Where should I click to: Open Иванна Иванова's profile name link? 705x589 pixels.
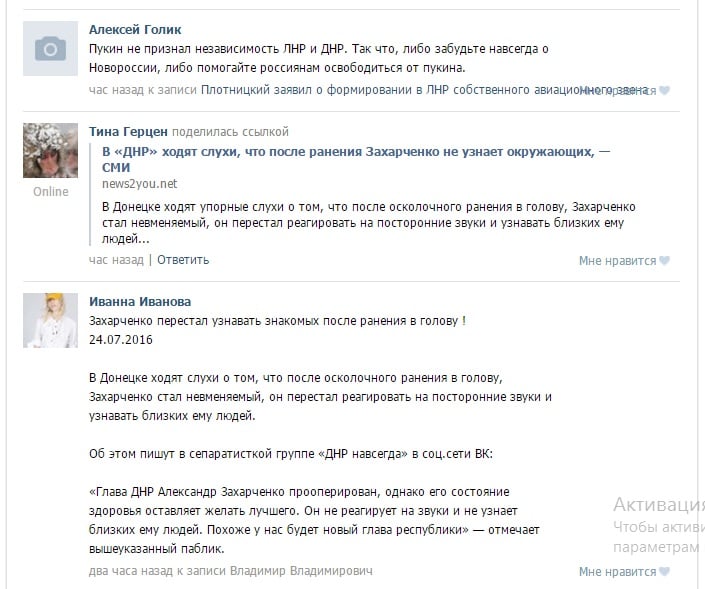click(x=140, y=302)
